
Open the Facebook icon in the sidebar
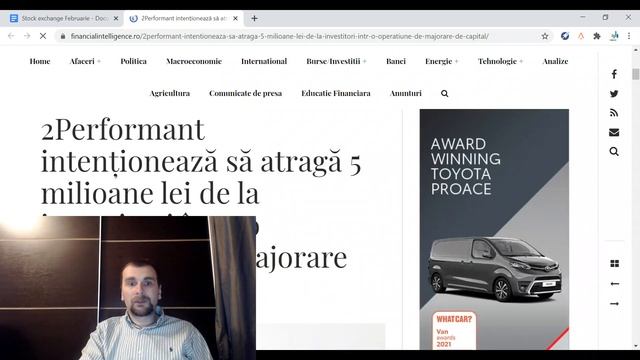(614, 74)
